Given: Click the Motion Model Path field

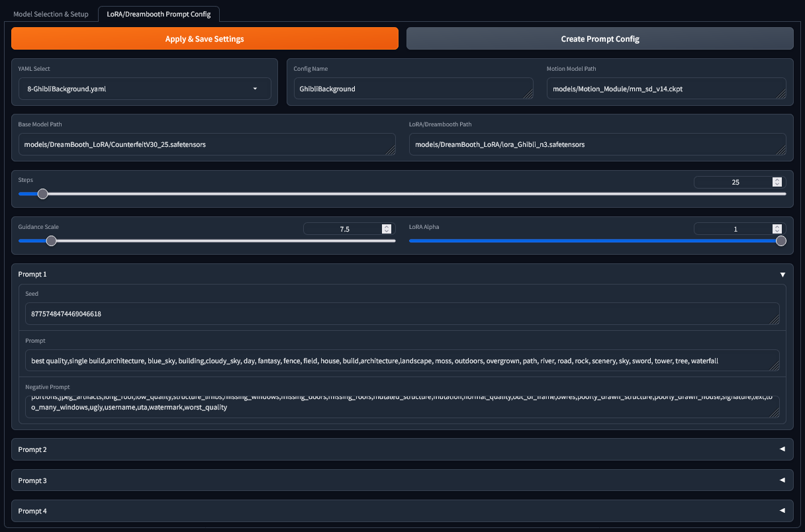Looking at the screenshot, I should coord(666,89).
